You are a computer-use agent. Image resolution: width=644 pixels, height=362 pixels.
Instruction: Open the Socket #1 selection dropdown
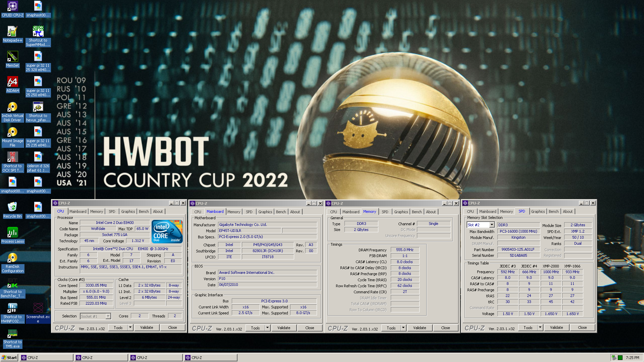pos(108,316)
